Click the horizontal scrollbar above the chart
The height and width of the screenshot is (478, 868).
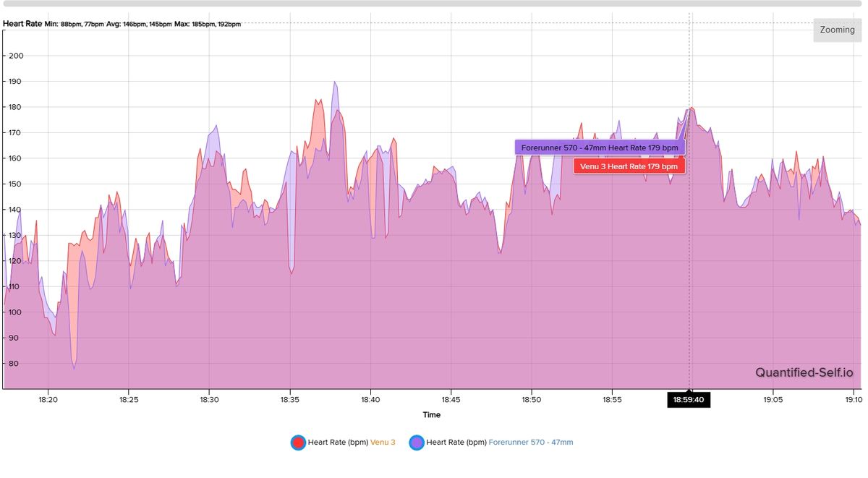point(434,4)
